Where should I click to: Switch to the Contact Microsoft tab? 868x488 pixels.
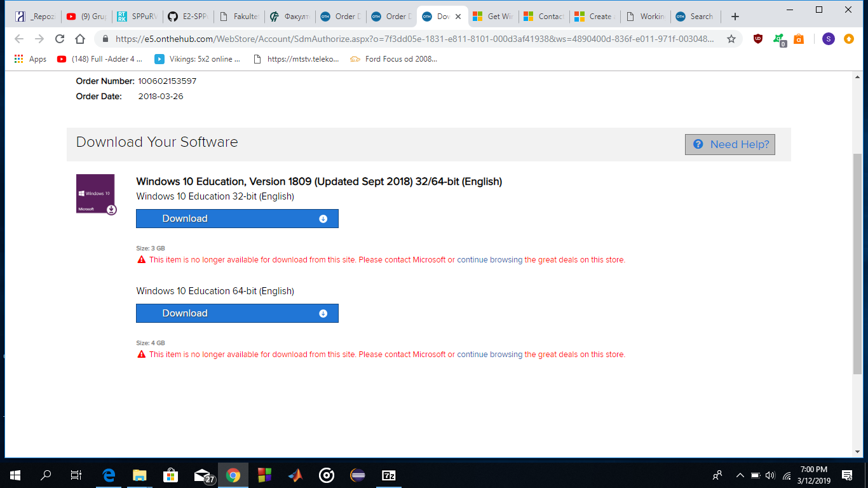point(544,17)
